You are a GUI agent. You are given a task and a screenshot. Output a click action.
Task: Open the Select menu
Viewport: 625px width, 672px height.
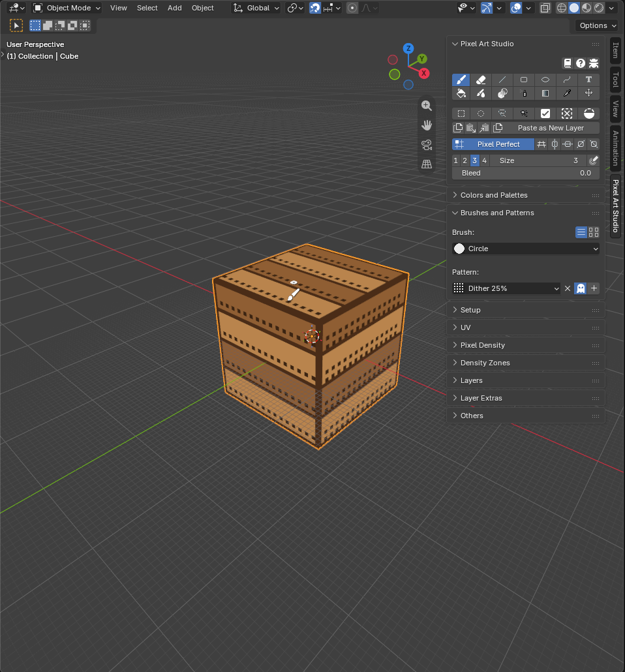147,8
